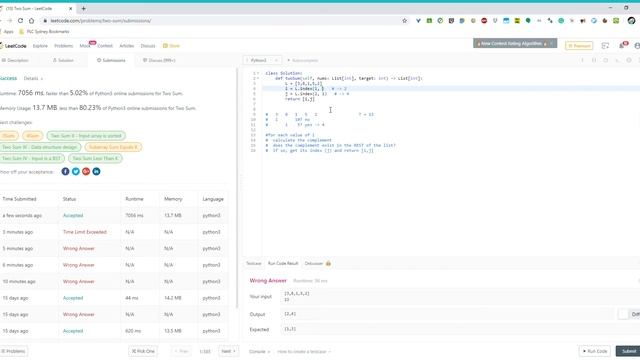This screenshot has height=360, width=640.
Task: Switch to the Solution tab
Action: [63, 60]
